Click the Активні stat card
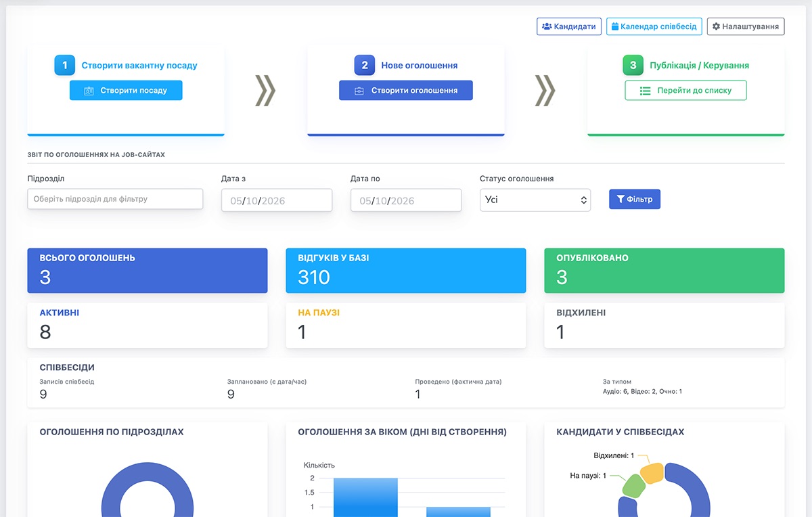 [x=148, y=325]
